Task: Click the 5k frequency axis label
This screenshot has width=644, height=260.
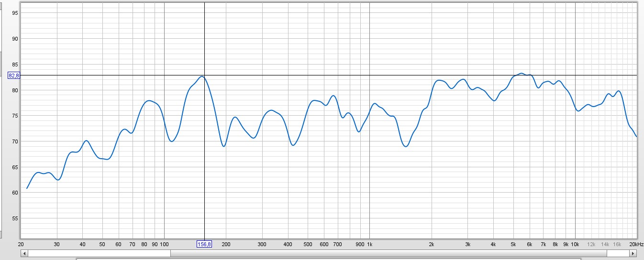Action: tap(513, 244)
